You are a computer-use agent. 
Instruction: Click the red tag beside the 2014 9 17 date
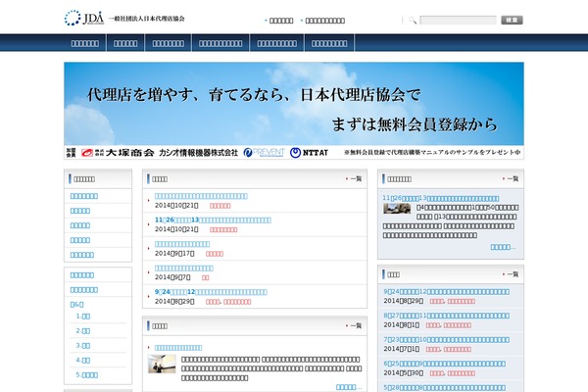[215, 254]
